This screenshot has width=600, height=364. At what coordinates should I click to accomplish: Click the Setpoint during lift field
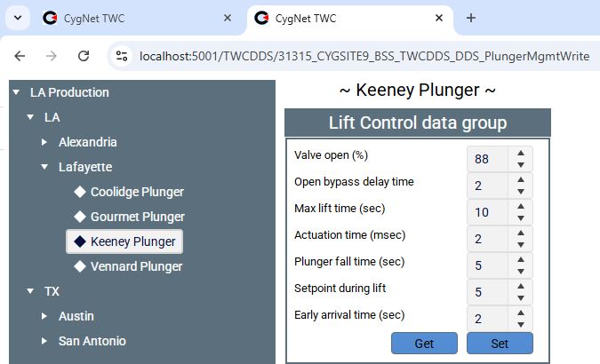[487, 292]
